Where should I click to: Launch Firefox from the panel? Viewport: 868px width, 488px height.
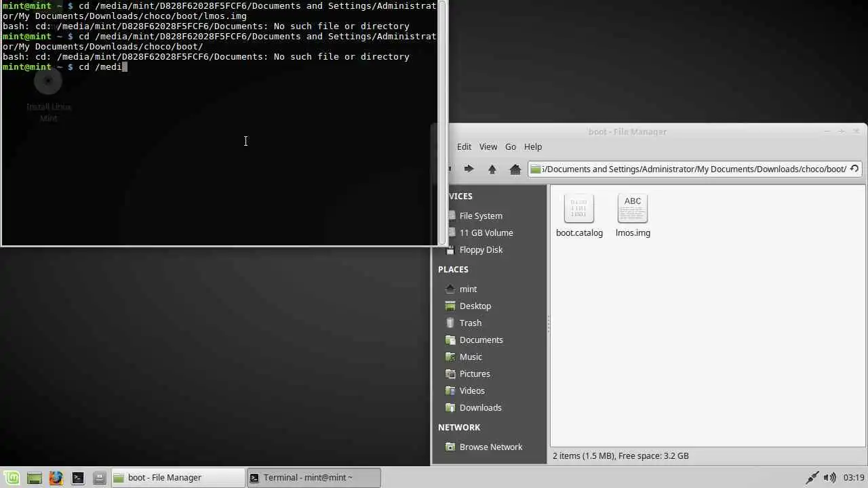56,478
